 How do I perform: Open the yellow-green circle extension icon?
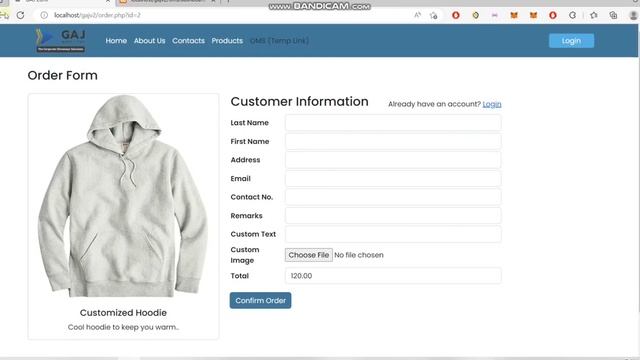pos(476,15)
